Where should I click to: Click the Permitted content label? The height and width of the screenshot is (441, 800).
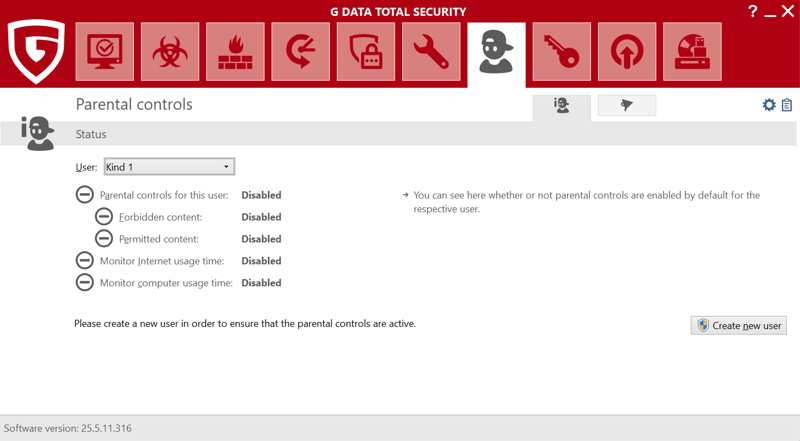(159, 239)
